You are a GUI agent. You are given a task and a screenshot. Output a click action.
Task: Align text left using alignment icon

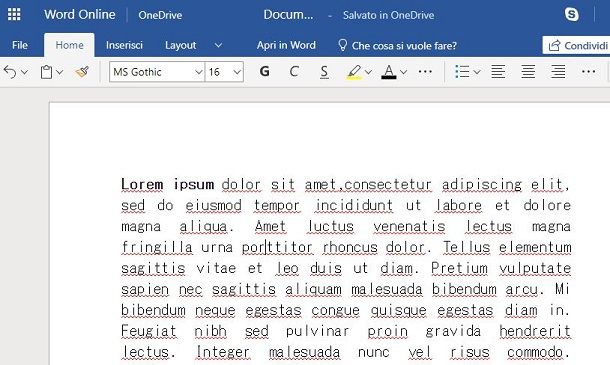(498, 72)
